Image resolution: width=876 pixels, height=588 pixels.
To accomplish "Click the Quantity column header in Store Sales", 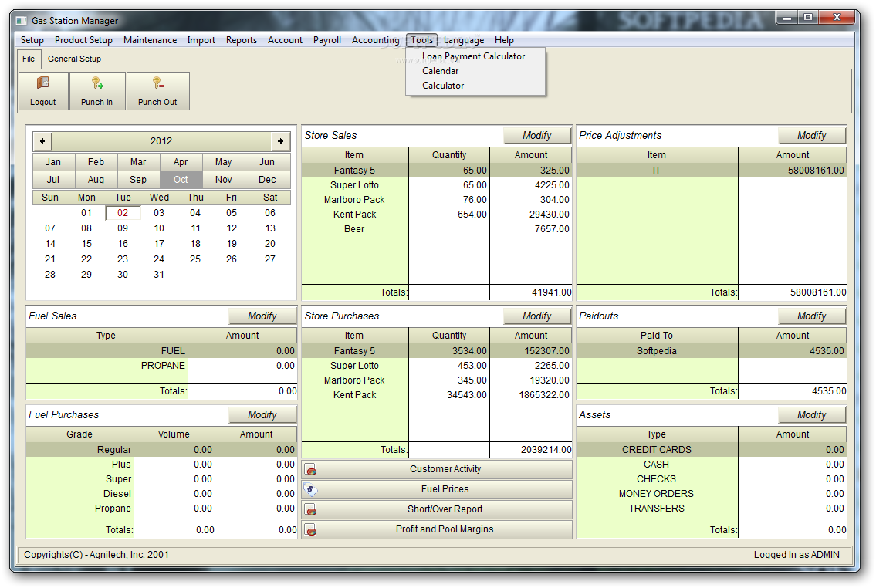I will click(x=449, y=155).
